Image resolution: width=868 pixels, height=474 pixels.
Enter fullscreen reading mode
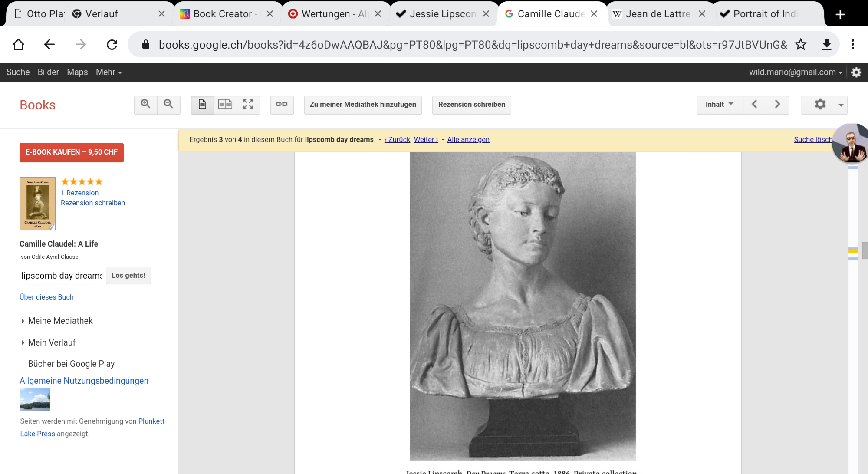click(248, 104)
